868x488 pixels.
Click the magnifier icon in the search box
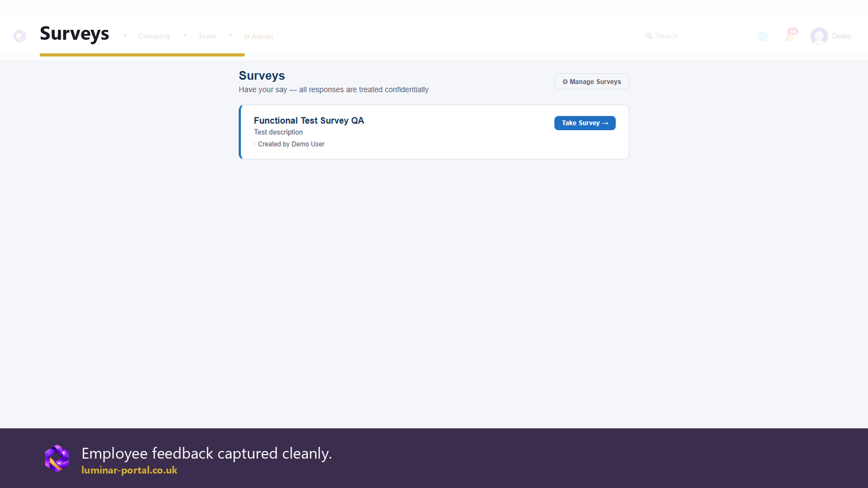pyautogui.click(x=649, y=36)
